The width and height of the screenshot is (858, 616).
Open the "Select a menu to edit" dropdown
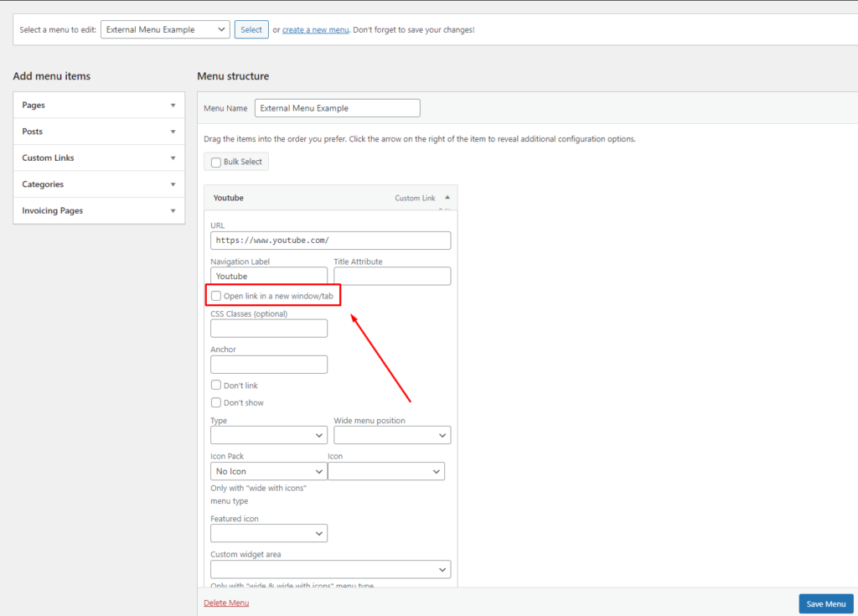[x=165, y=28]
